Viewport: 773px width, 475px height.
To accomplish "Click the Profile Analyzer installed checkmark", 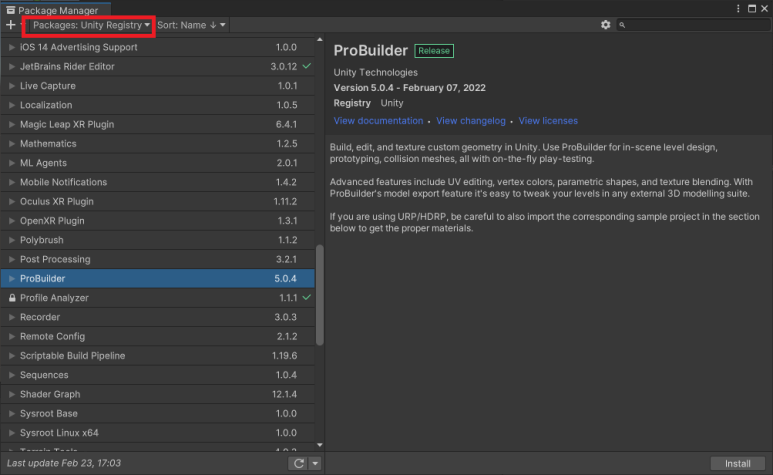I will 307,298.
